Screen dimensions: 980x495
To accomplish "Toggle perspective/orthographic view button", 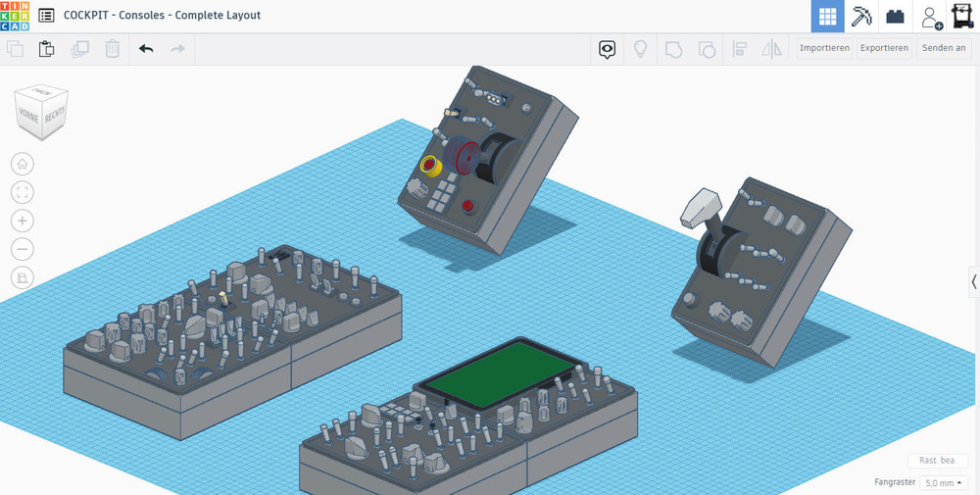I will 24,277.
